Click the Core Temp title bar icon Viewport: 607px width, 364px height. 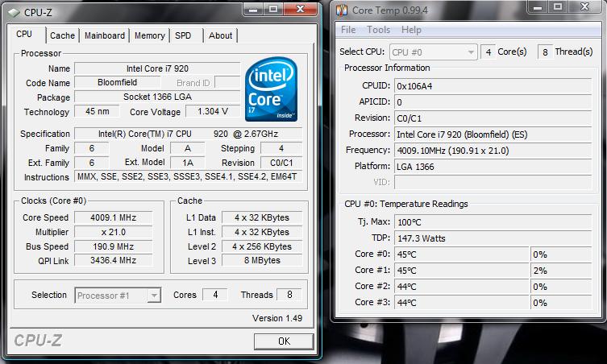coord(342,10)
